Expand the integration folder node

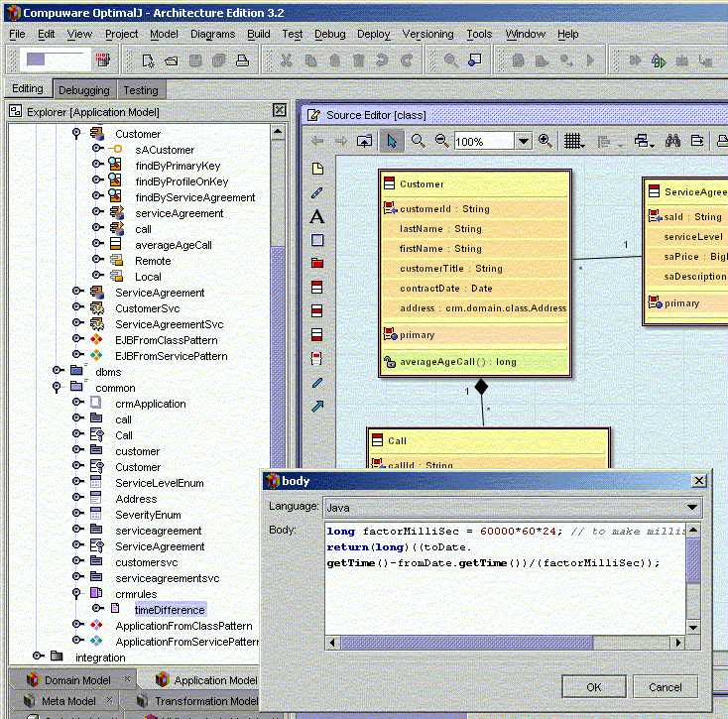pyautogui.click(x=39, y=656)
